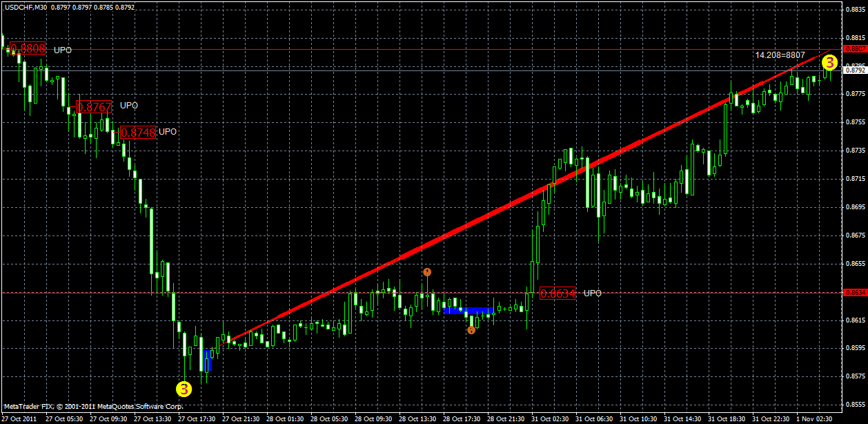The width and height of the screenshot is (868, 424).
Task: Click the orange 1 signal icon below the candles
Action: click(x=473, y=331)
